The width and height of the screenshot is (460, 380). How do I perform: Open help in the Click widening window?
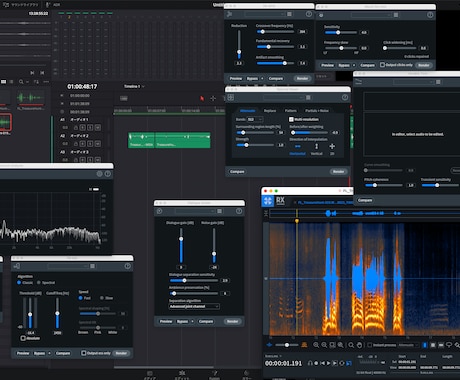point(430,15)
